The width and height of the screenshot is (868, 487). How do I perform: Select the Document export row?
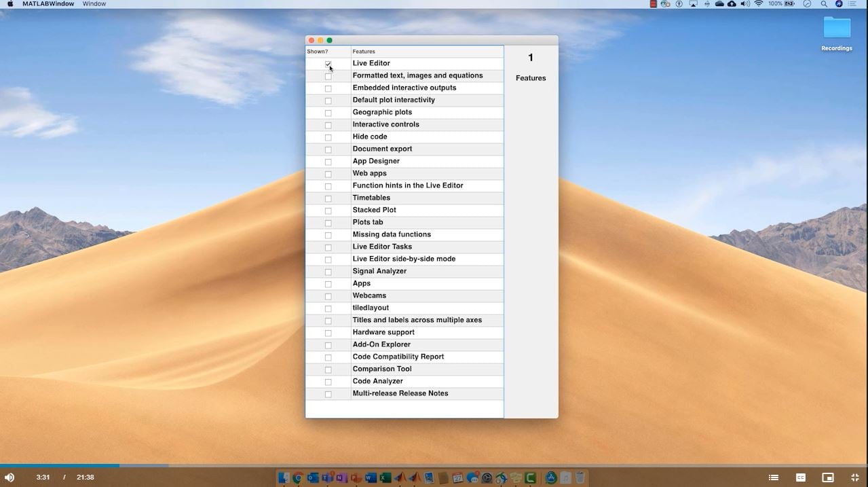tap(404, 149)
